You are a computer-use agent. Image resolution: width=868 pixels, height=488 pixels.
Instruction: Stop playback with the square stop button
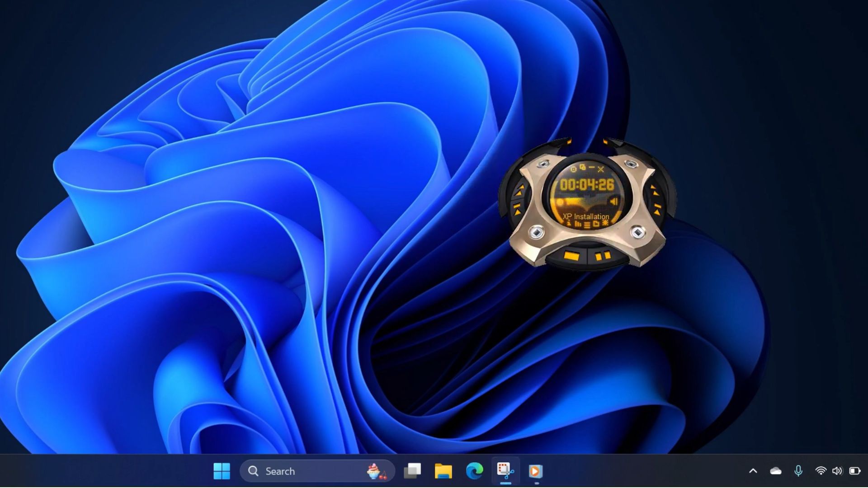click(571, 256)
